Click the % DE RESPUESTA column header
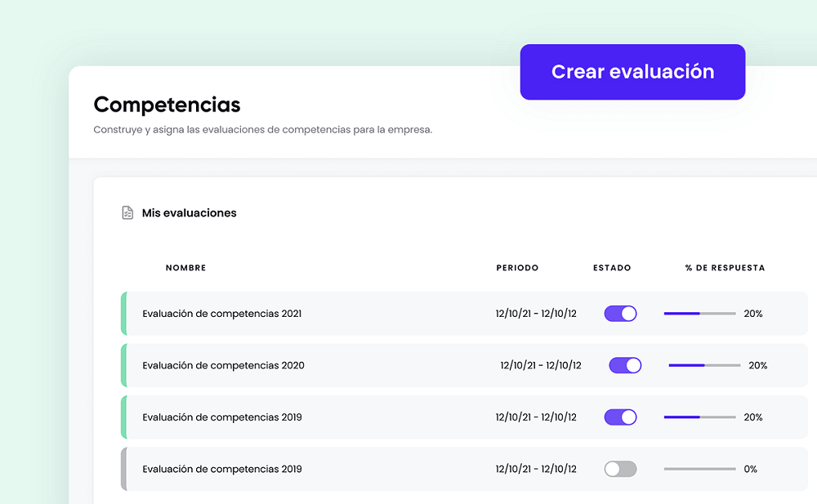Viewport: 817px width, 504px height. pos(725,267)
